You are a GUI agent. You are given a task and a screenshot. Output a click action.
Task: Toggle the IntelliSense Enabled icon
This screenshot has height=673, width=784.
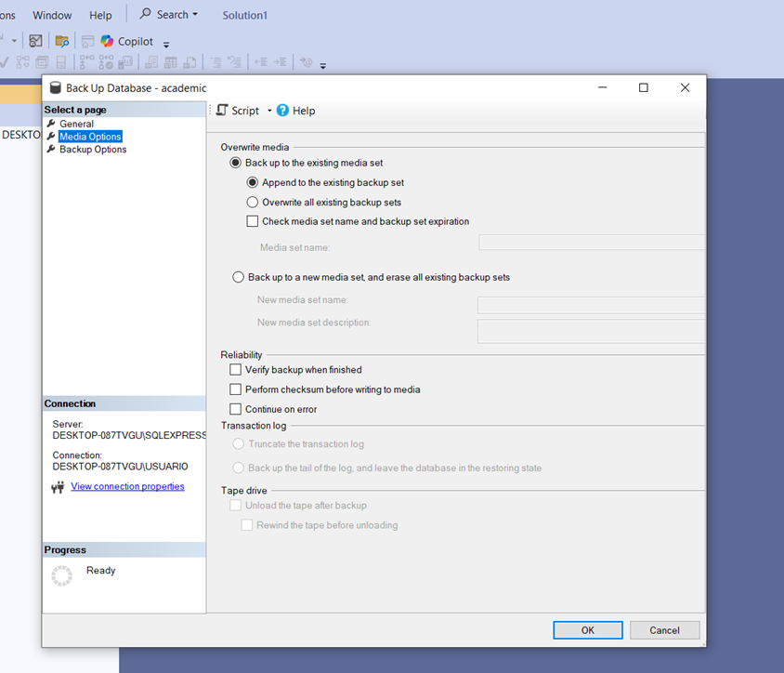point(61,62)
